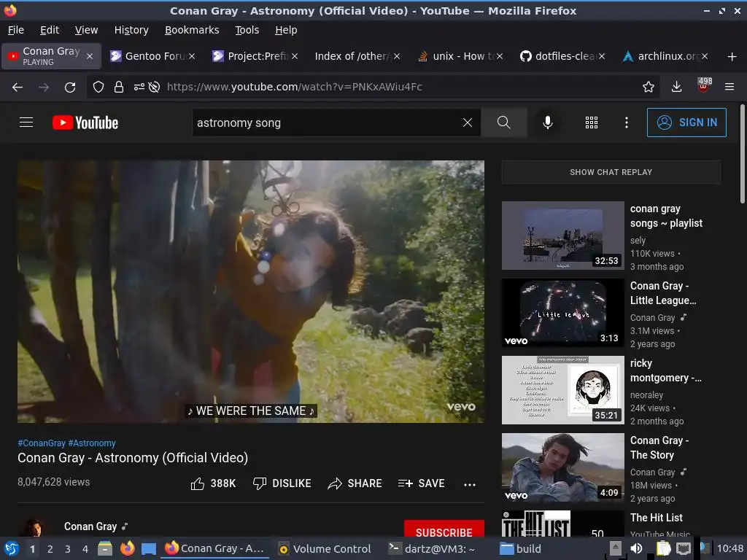The width and height of the screenshot is (747, 560).
Task: Save video to a playlist
Action: [x=421, y=484]
